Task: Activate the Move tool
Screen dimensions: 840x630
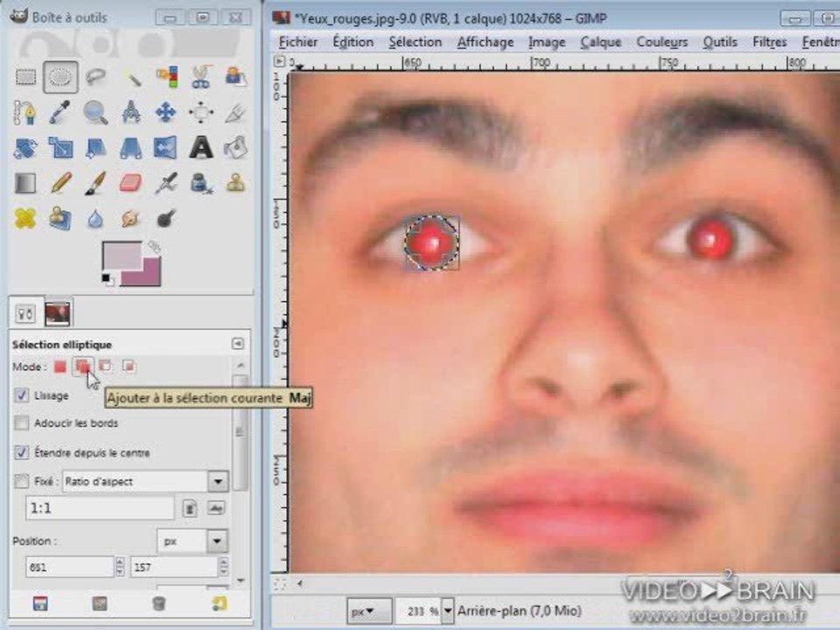Action: [x=166, y=113]
